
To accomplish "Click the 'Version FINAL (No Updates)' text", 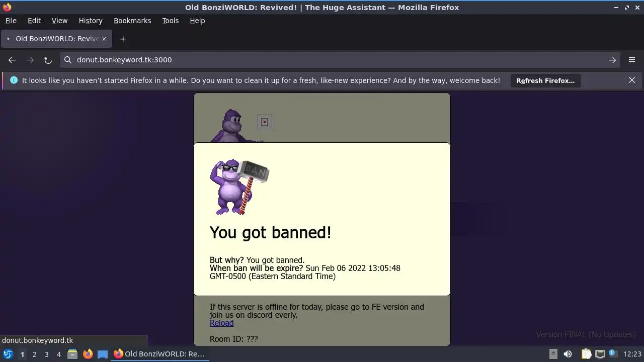I will click(586, 334).
